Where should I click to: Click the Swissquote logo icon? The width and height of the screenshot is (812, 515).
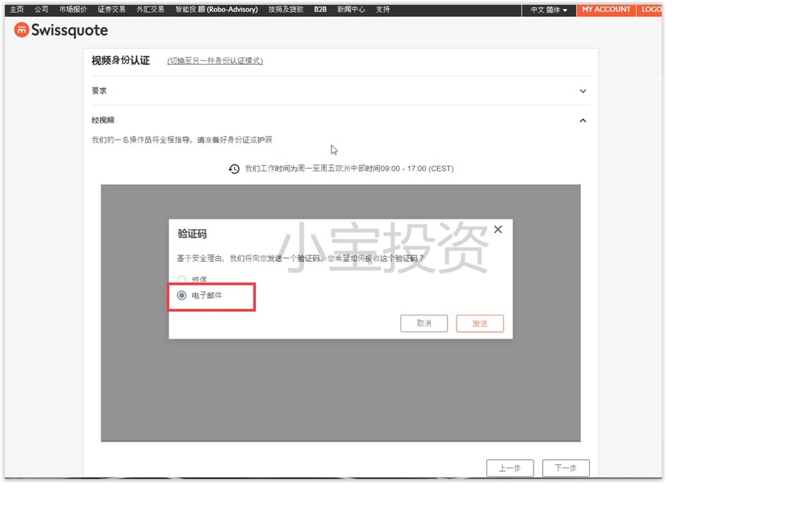[x=22, y=30]
